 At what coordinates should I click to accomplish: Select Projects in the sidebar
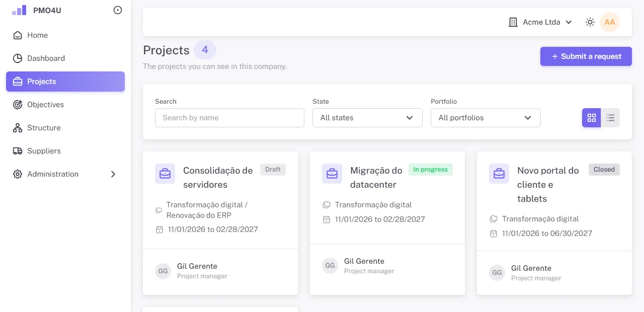coord(65,82)
